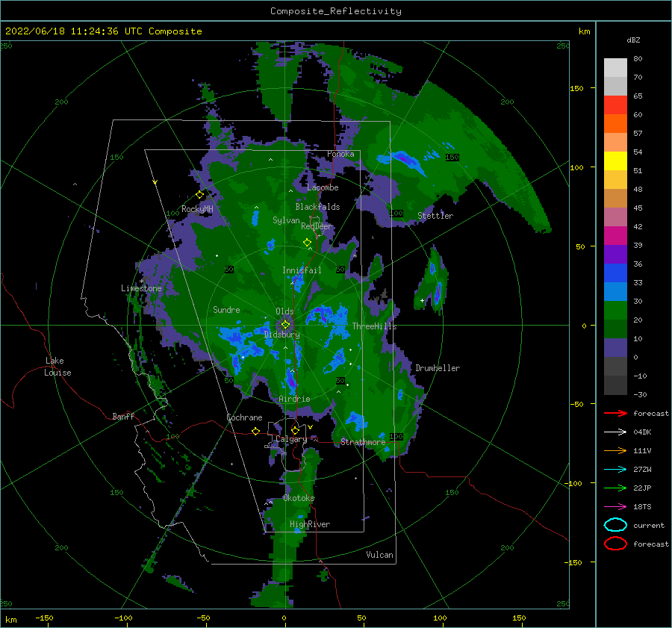
Task: Click the yellow diamond marker near RockyMH
Action: (199, 195)
